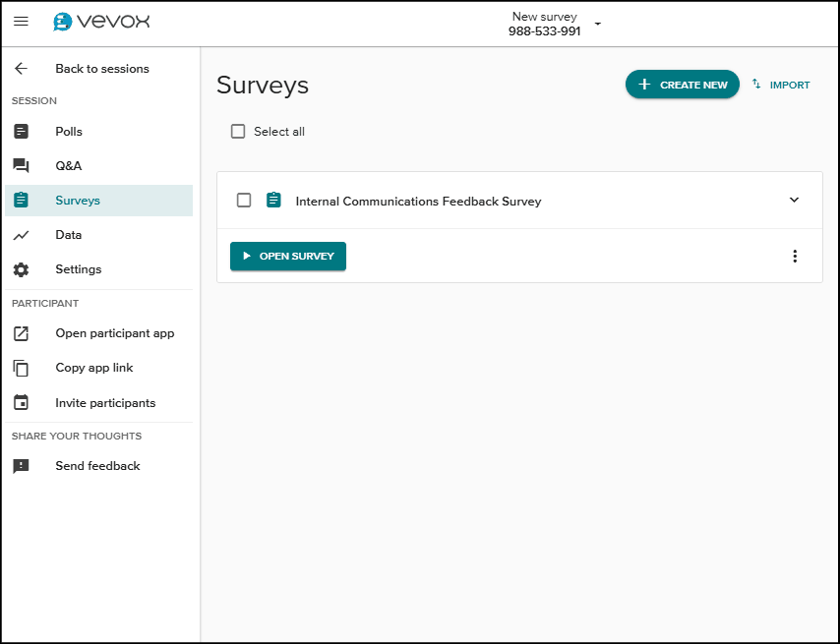
Task: Open the hamburger menu
Action: coord(21,21)
